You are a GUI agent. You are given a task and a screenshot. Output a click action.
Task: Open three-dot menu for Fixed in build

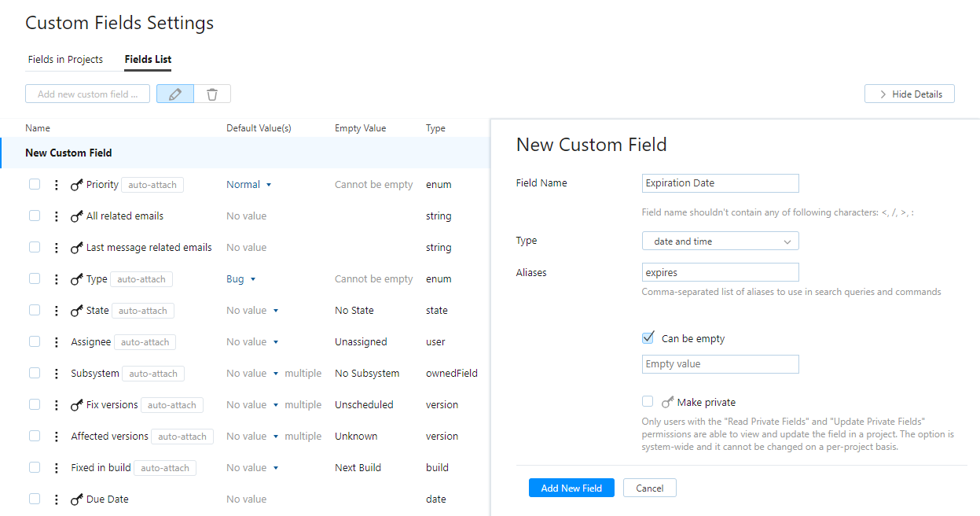(x=56, y=468)
